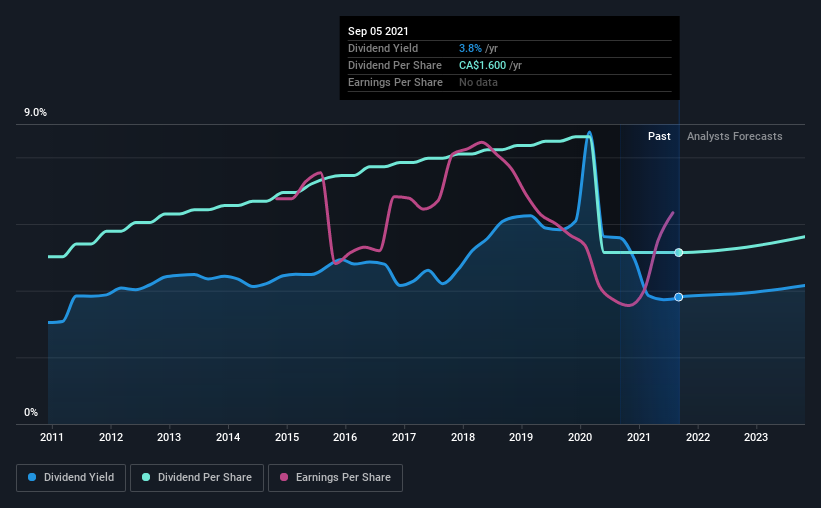Click the 2018 x-axis year label
Viewport: 821px width, 508px height.
click(463, 437)
